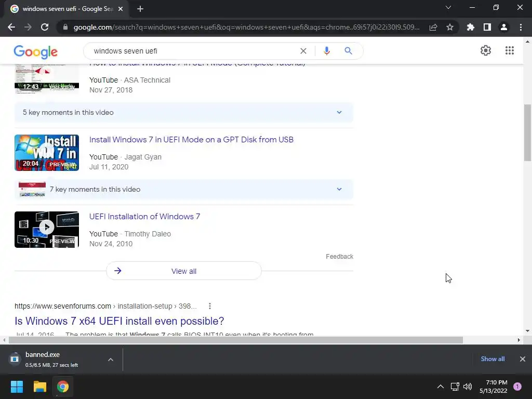The image size is (532, 399).
Task: Open a new browser tab
Action: point(140,9)
